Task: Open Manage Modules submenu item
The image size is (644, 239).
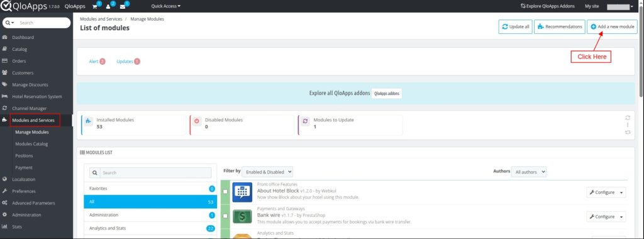Action: (x=32, y=132)
